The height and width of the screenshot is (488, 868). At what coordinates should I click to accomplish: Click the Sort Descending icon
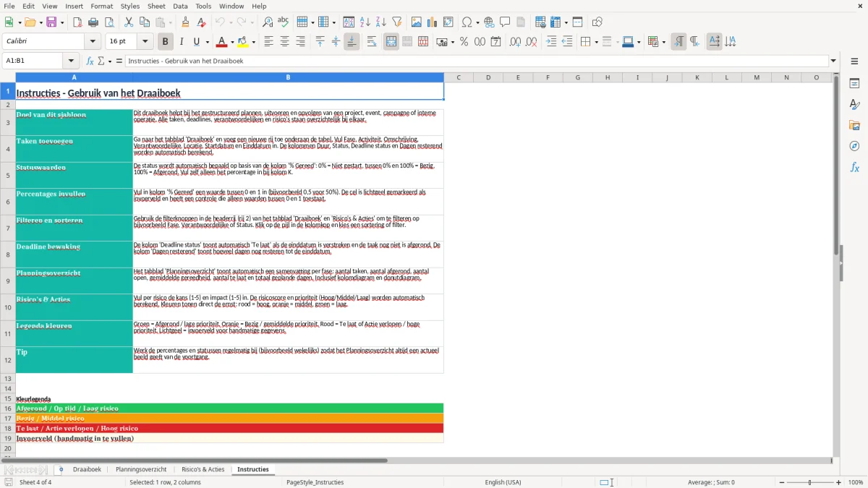(x=381, y=22)
